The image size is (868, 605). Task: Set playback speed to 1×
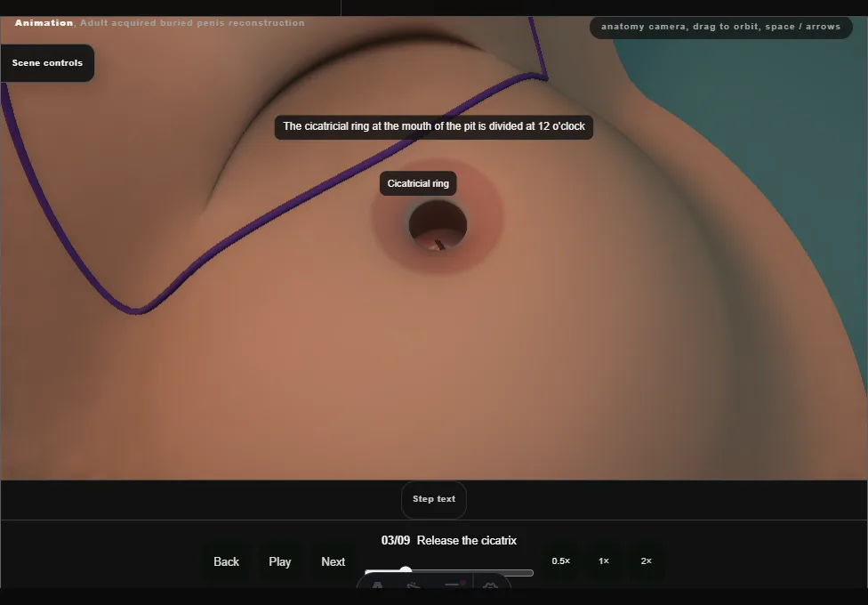(x=603, y=561)
